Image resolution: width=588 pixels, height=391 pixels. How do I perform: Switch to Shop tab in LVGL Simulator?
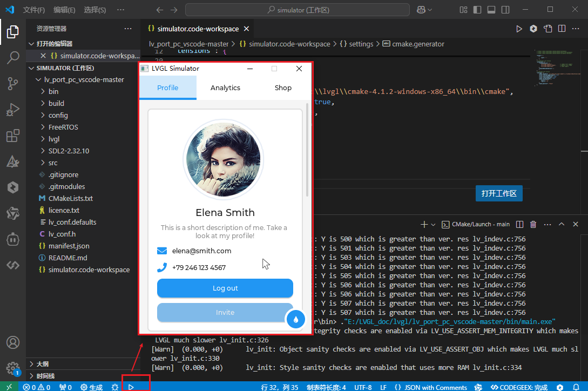point(283,88)
